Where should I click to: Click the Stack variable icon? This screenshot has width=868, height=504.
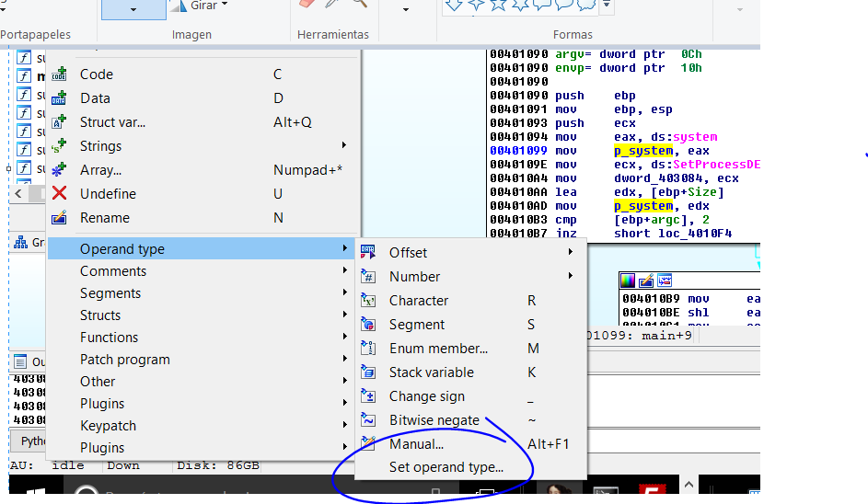(369, 372)
